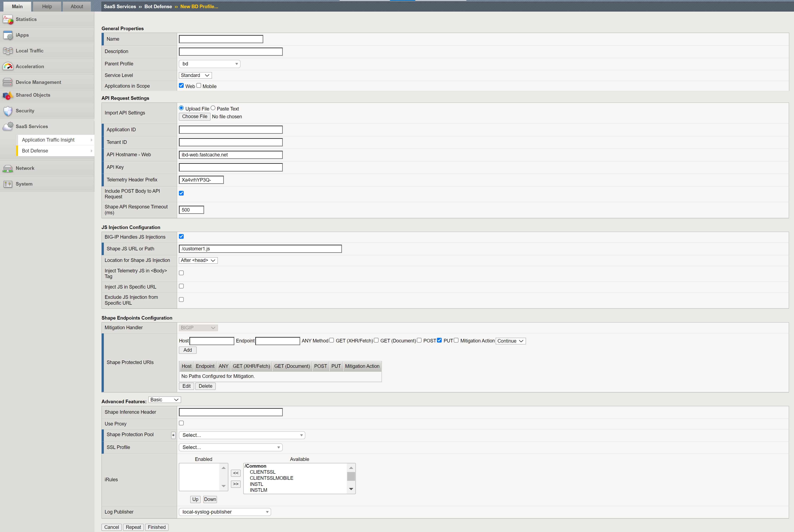Click the iApps sidebar icon
The image size is (794, 532).
click(8, 35)
